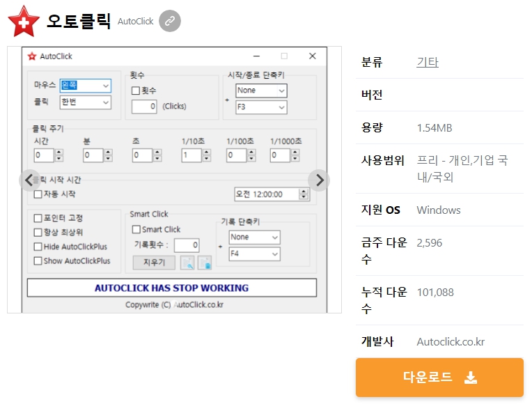
Task: Click the 분 spinner arrows
Action: tap(108, 155)
